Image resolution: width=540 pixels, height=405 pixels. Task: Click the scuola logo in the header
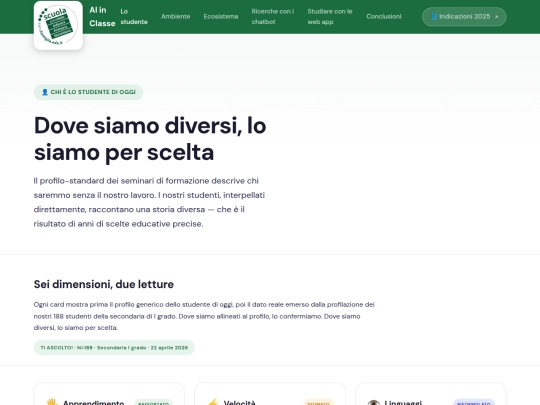[58, 25]
